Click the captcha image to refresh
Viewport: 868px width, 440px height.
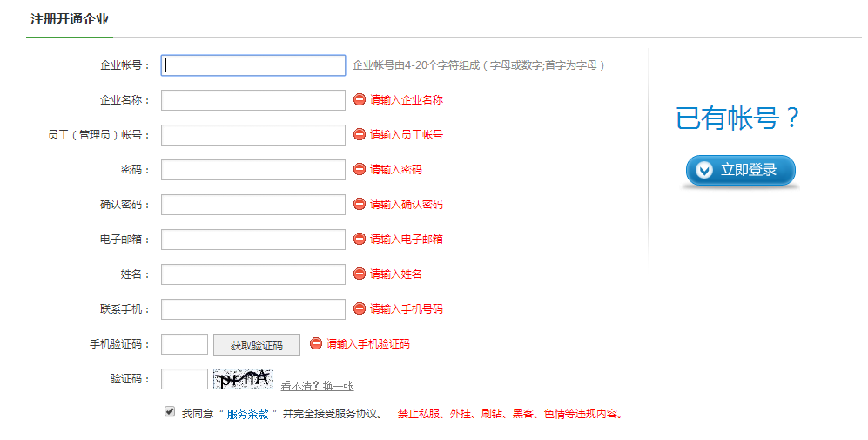(x=244, y=379)
